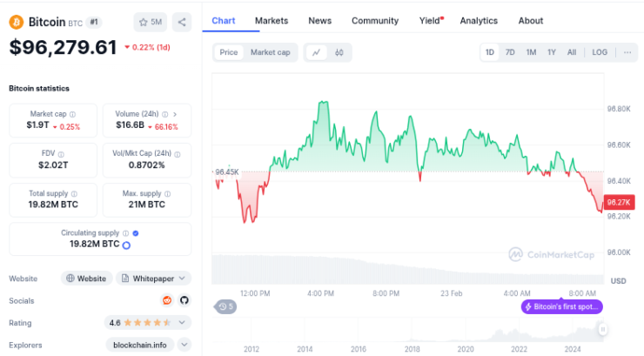This screenshot has width=644, height=356.
Task: Switch to the Community tab
Action: (375, 21)
